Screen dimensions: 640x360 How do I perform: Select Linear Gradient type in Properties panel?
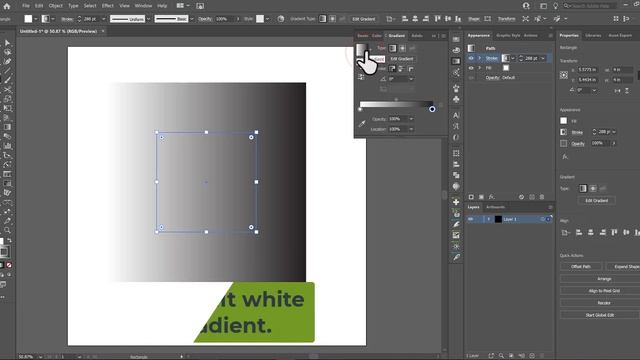click(583, 189)
